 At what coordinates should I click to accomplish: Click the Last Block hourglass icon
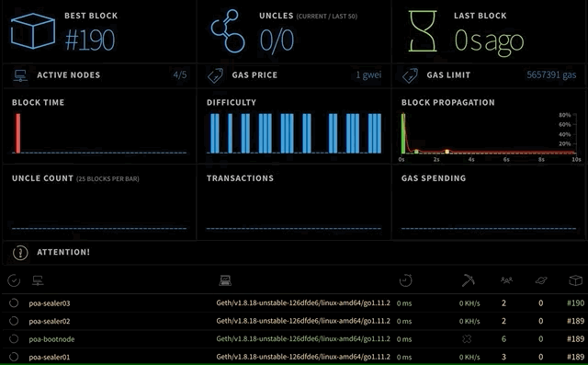coord(423,30)
